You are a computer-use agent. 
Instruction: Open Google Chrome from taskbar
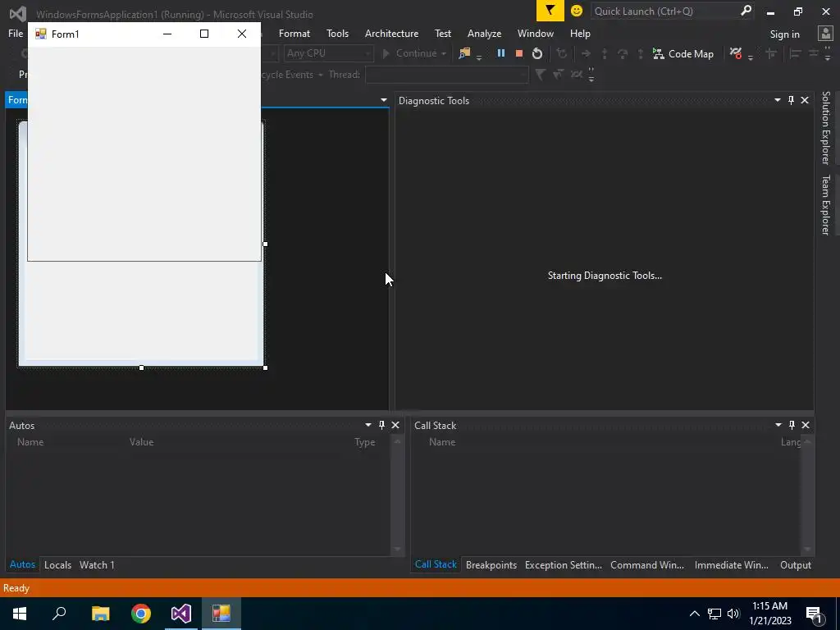point(141,614)
